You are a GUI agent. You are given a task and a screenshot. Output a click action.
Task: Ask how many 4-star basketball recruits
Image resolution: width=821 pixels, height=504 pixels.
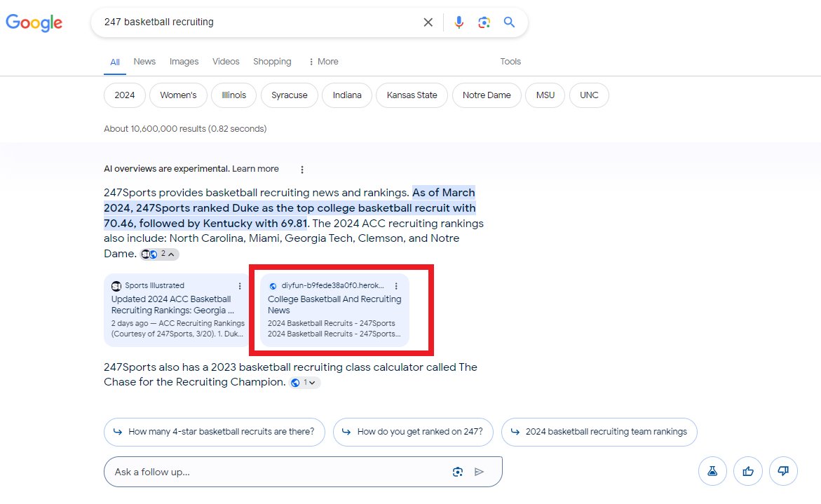coord(215,432)
